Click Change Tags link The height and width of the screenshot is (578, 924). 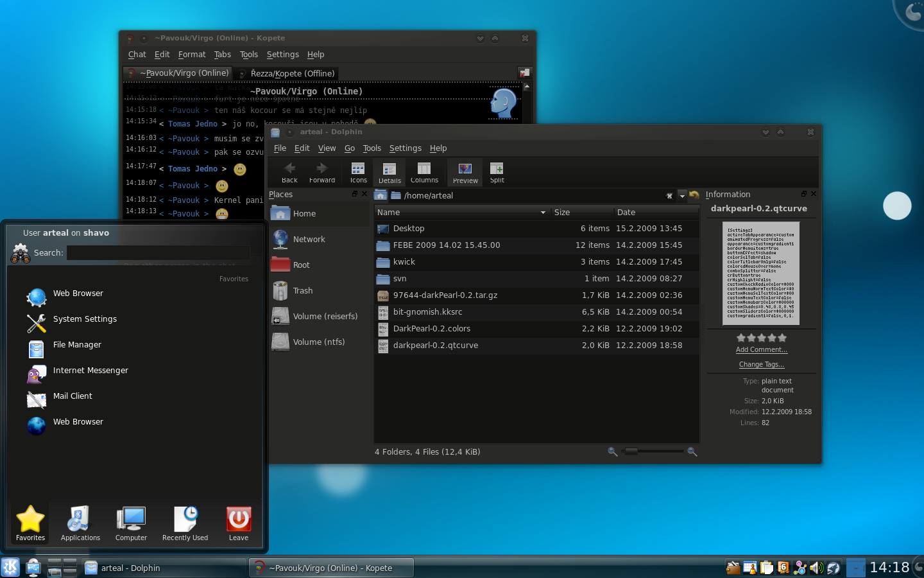(x=761, y=364)
